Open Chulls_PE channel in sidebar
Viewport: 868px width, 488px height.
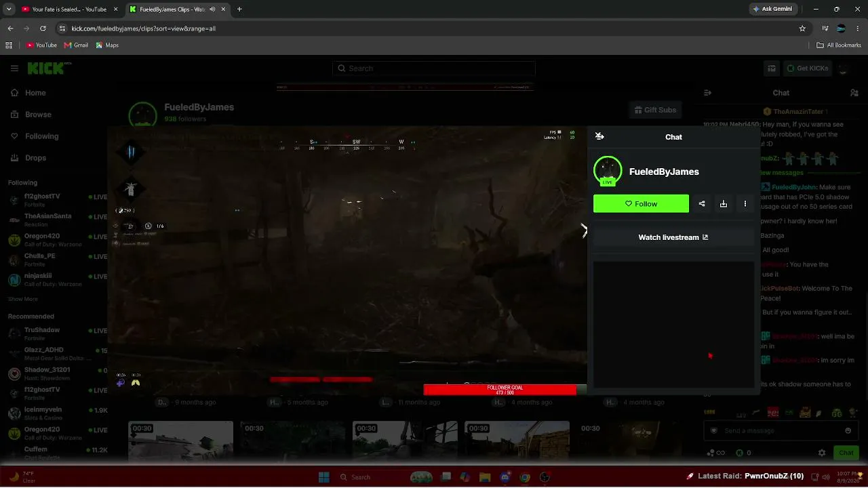coord(57,260)
